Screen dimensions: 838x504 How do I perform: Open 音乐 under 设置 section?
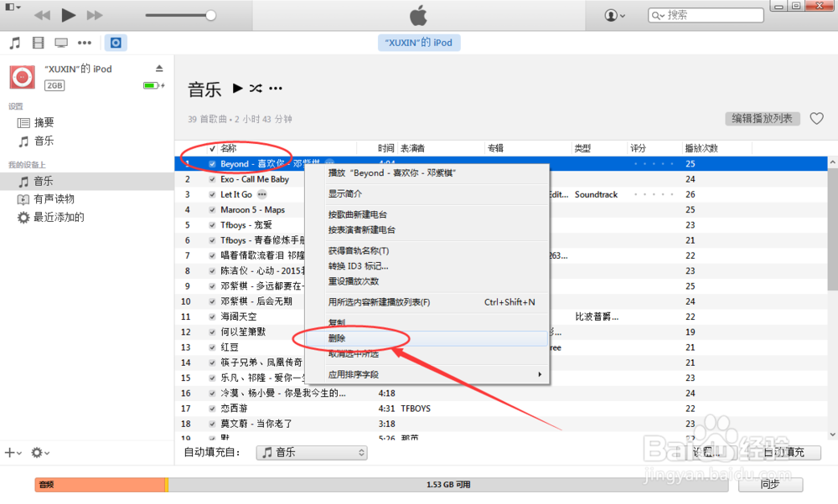[x=44, y=141]
